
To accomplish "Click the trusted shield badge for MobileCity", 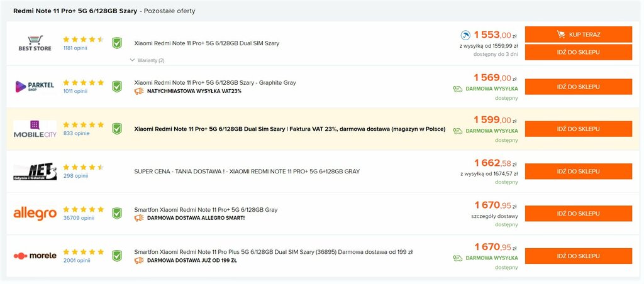I will point(117,129).
